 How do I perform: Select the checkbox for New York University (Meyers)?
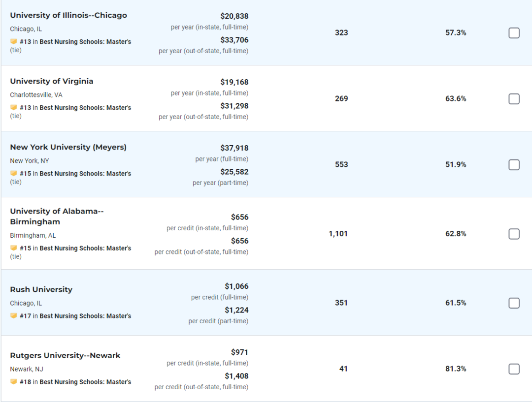coord(514,165)
